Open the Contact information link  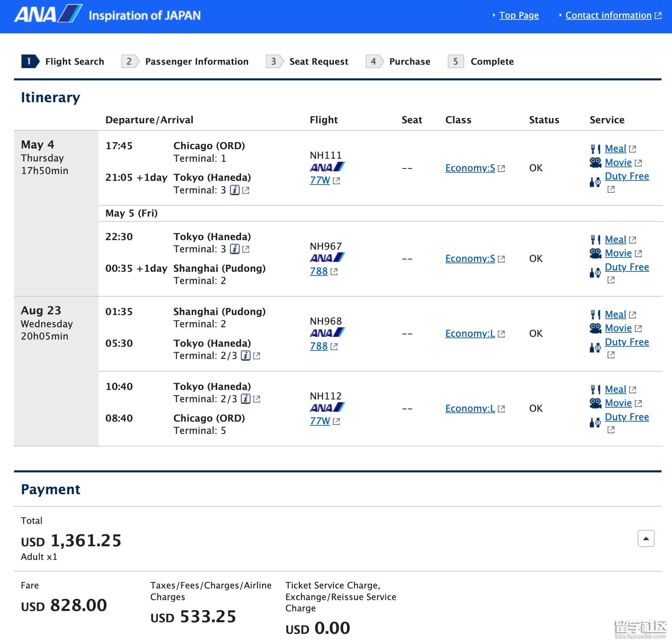pos(608,15)
